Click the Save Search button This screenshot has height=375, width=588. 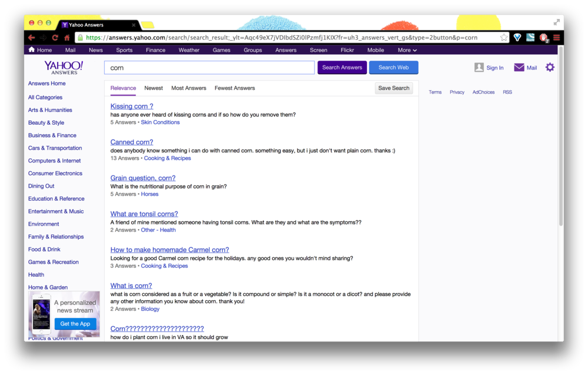coord(394,88)
